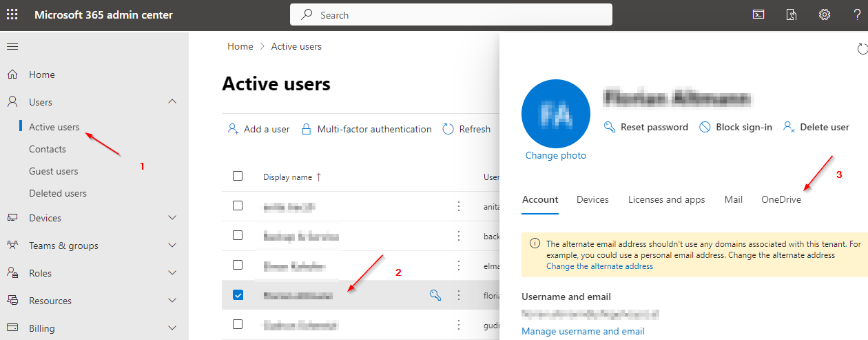Click the user avatar circle
Image resolution: width=868 pixels, height=340 pixels.
tap(556, 114)
